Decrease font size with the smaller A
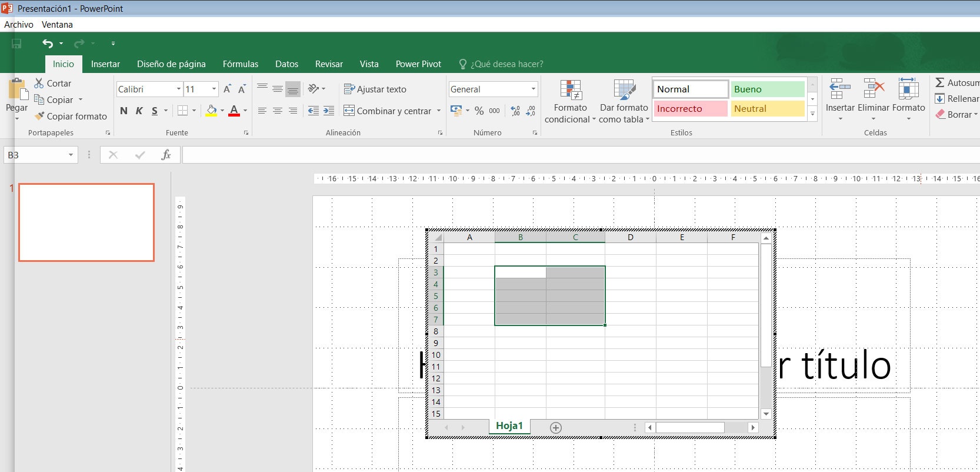The image size is (980, 472). click(242, 89)
